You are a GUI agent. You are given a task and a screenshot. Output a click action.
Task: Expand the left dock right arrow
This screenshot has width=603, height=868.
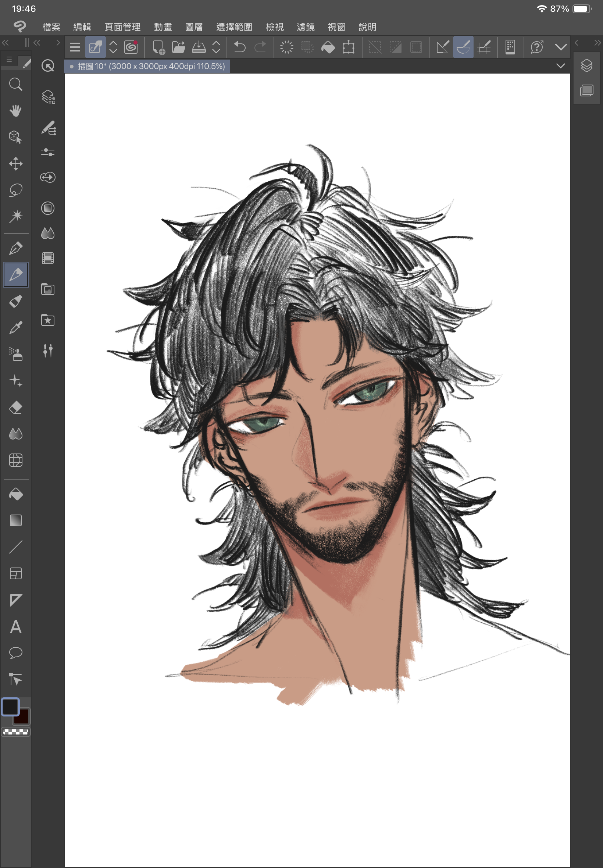point(58,43)
